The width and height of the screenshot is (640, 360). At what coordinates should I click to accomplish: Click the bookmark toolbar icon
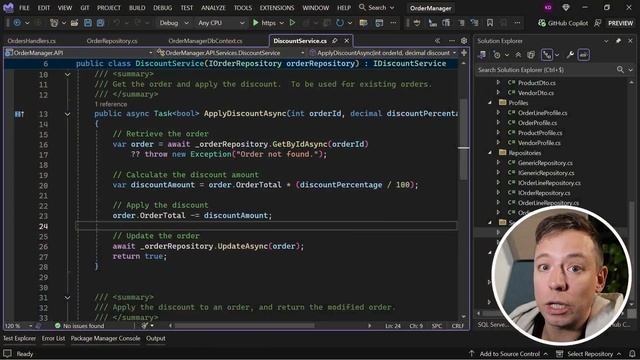click(490, 23)
